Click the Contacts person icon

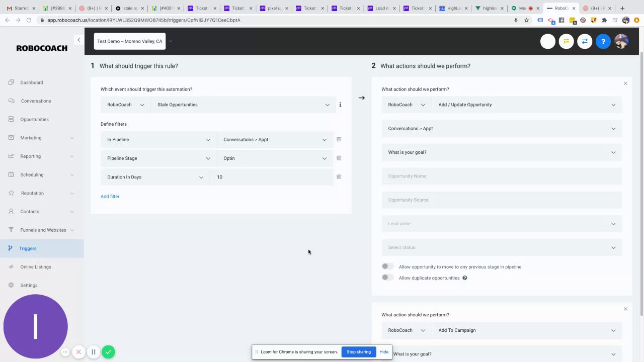click(11, 212)
